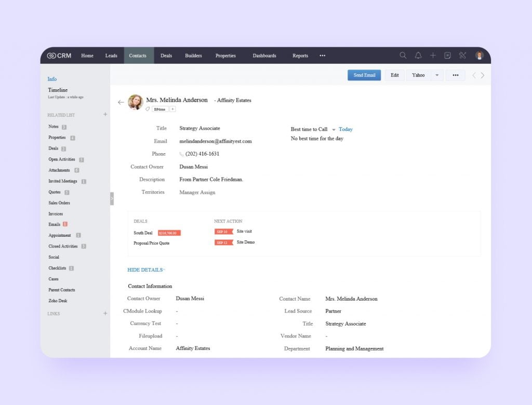Click the back arrow beside the contact photo

121,102
